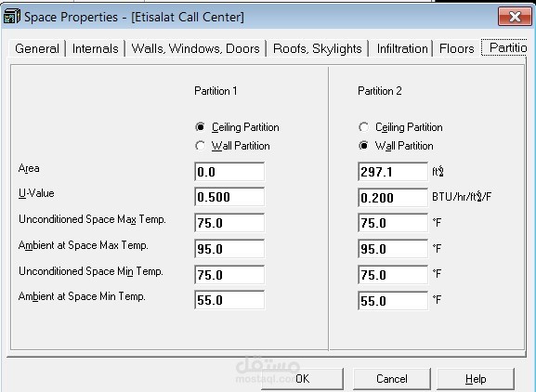Select Wall Partition for Partition 1
The height and width of the screenshot is (392, 536).
pos(201,146)
